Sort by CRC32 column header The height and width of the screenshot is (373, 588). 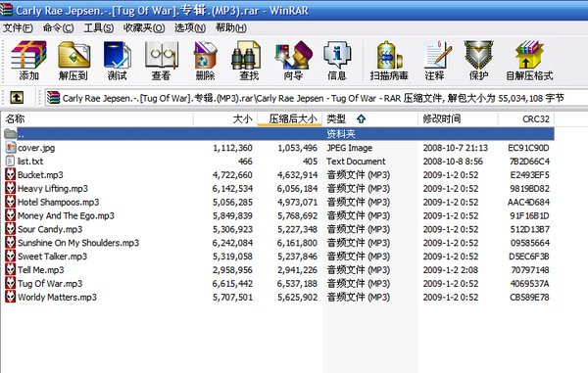[526, 119]
